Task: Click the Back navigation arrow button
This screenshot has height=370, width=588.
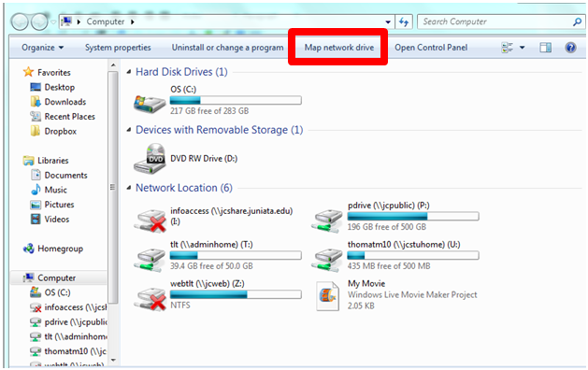Action: pos(20,22)
